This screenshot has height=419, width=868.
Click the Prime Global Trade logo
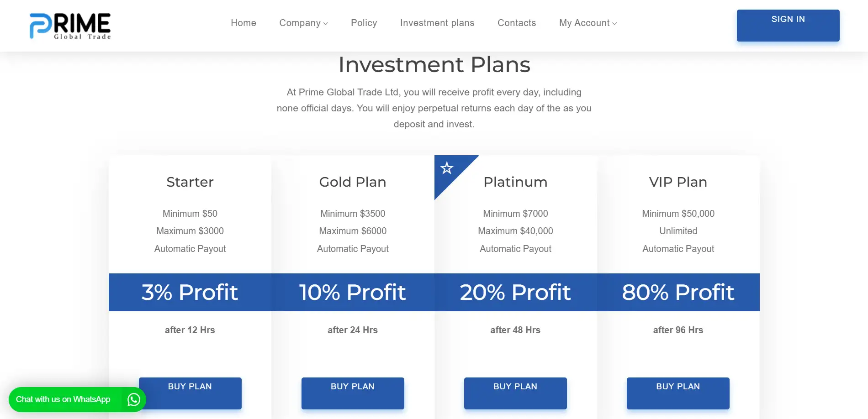point(70,26)
